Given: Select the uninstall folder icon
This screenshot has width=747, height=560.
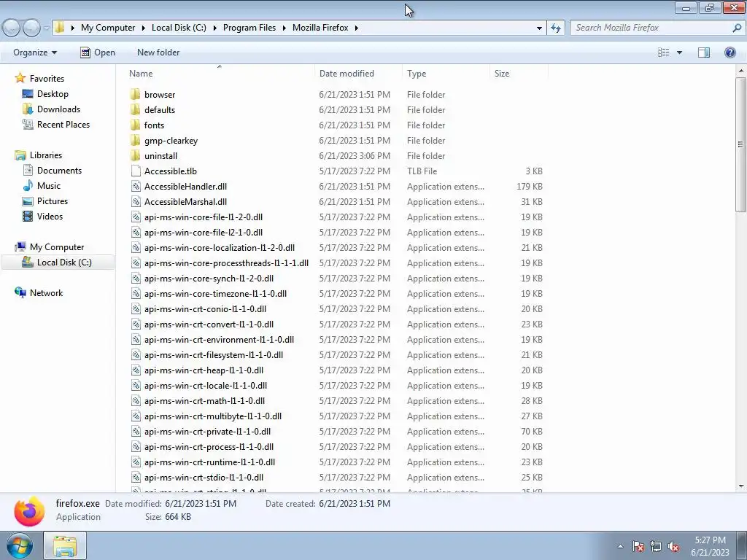Looking at the screenshot, I should point(136,156).
